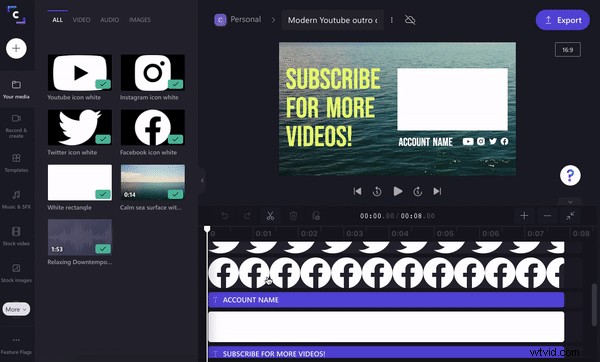Viewport: 600px width, 362px height.
Task: Change the 16:9 aspect ratio
Action: click(567, 50)
